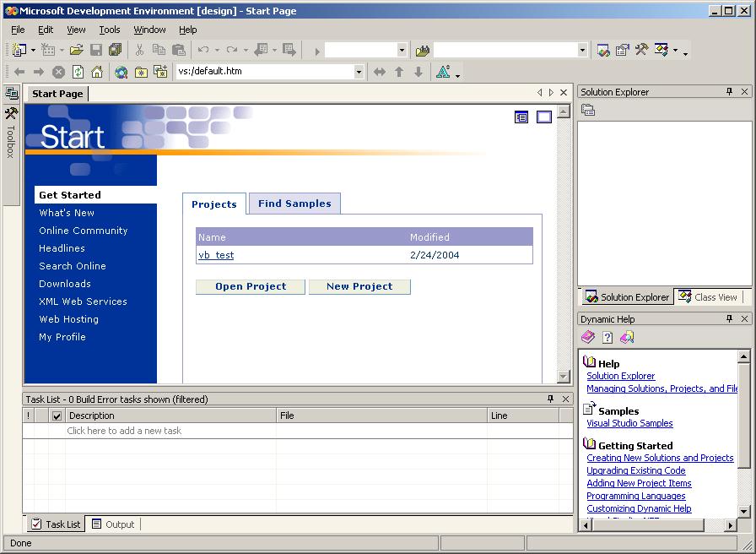The height and width of the screenshot is (554, 756).
Task: Toggle auto-hide pin on Dynamic Help panel
Action: click(x=730, y=318)
